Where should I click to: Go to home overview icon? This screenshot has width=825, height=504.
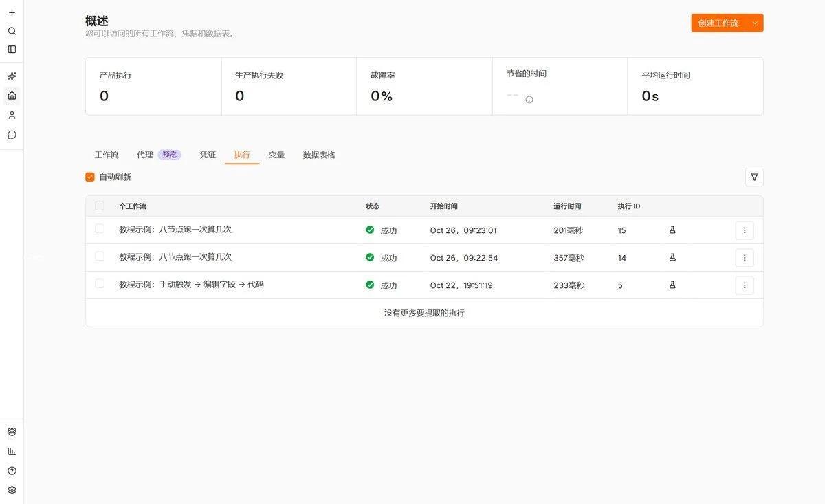pyautogui.click(x=12, y=96)
